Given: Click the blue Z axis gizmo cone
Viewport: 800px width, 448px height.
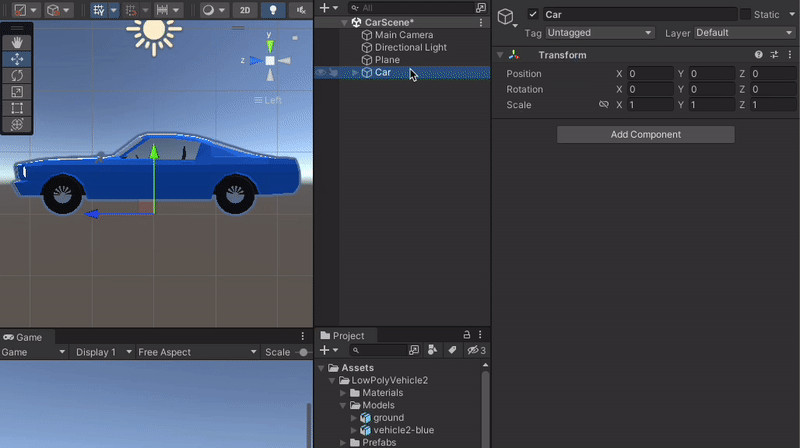Looking at the screenshot, I should [256, 61].
